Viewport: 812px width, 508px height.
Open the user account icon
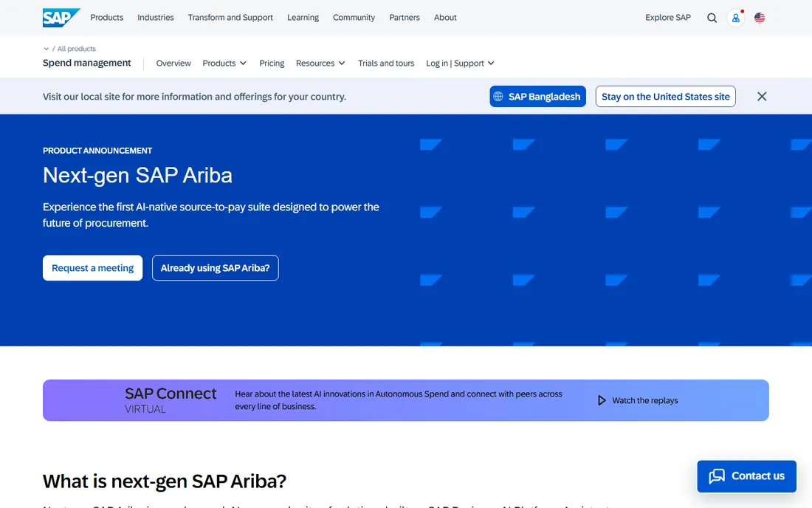[735, 18]
